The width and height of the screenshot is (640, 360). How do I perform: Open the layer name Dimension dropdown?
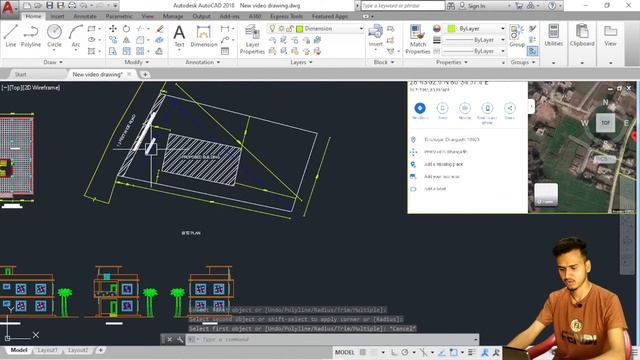click(361, 29)
